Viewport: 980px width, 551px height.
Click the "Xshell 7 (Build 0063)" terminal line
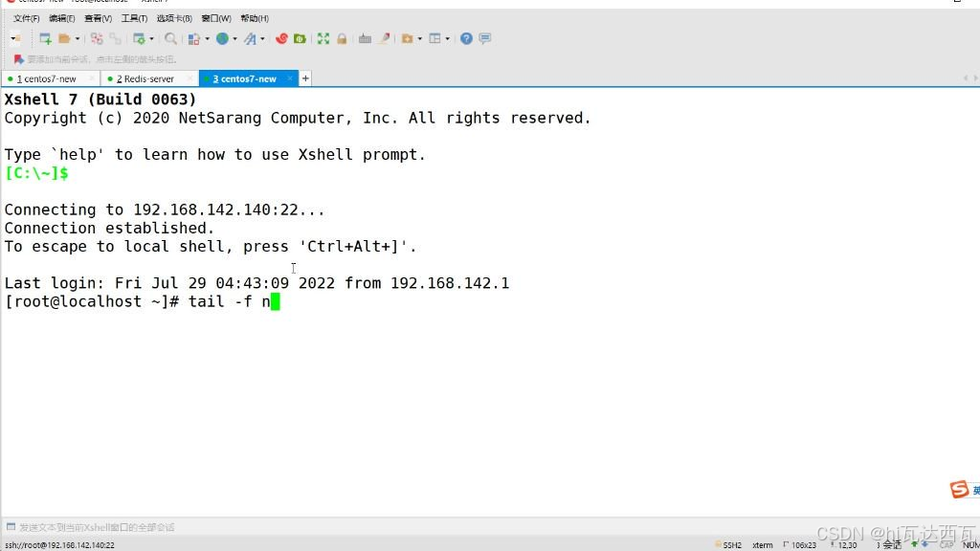(x=100, y=99)
